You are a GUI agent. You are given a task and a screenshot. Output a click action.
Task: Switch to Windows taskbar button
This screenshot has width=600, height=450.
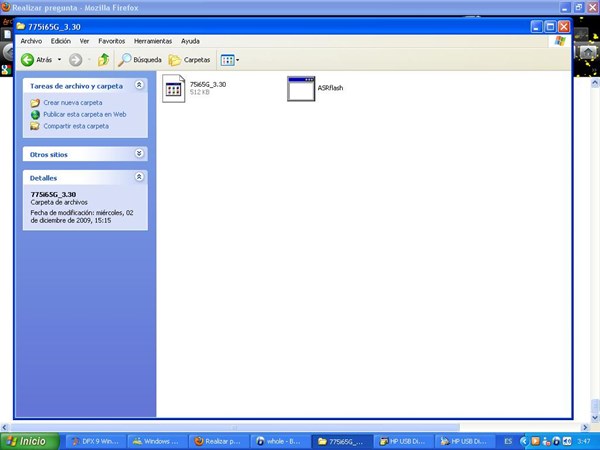click(x=158, y=441)
